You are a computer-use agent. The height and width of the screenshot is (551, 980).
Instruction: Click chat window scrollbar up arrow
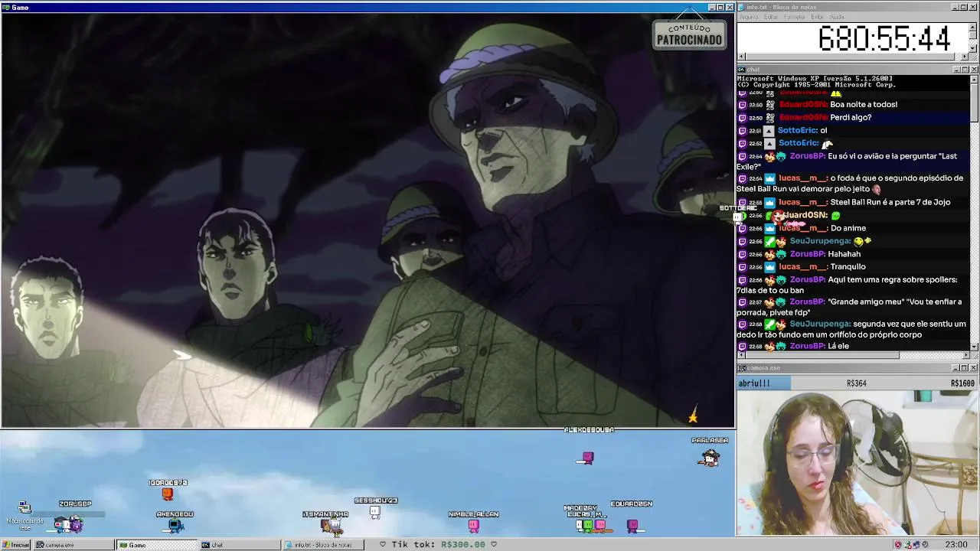(x=974, y=79)
